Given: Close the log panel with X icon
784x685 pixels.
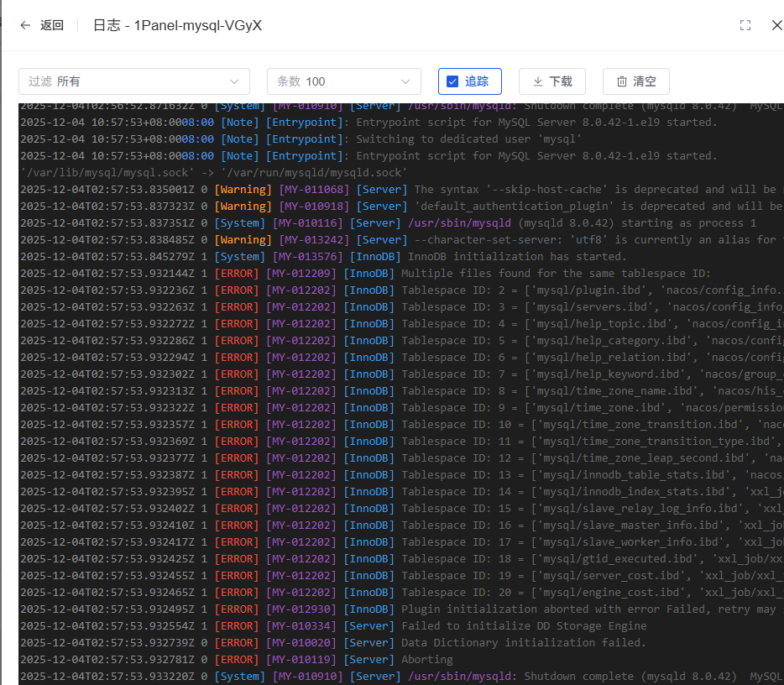Looking at the screenshot, I should tap(776, 25).
